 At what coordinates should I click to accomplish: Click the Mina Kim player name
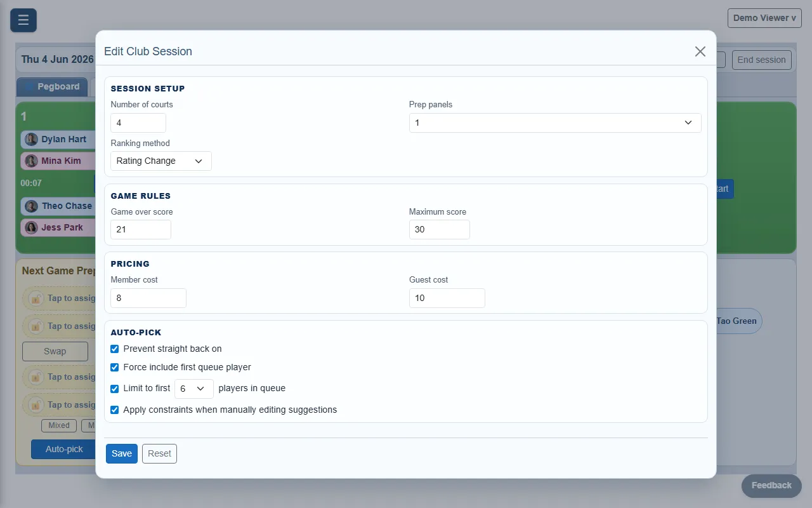(61, 161)
